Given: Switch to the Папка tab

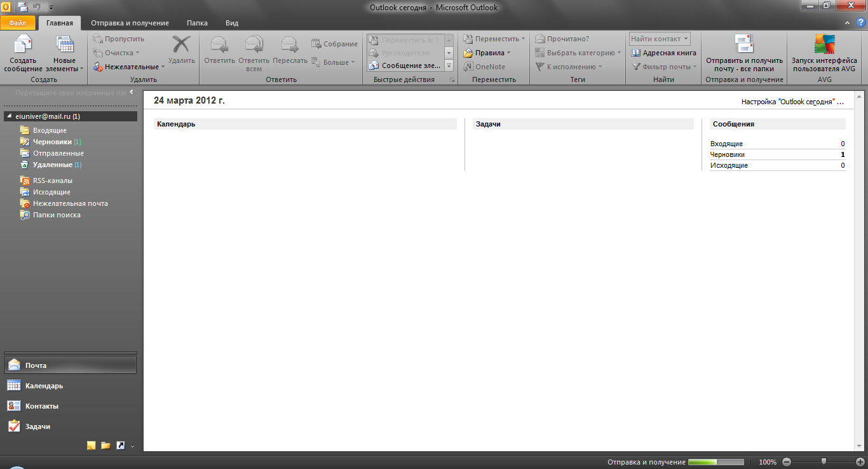Looking at the screenshot, I should pyautogui.click(x=197, y=23).
